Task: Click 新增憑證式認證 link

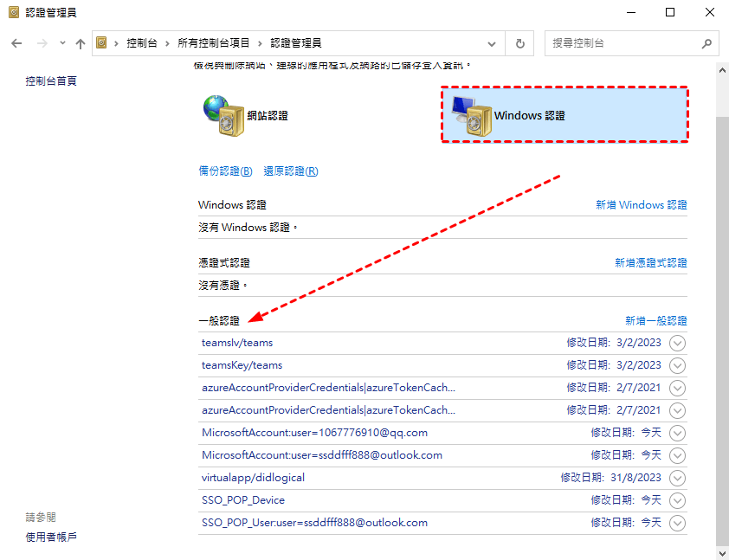Action: [x=651, y=263]
